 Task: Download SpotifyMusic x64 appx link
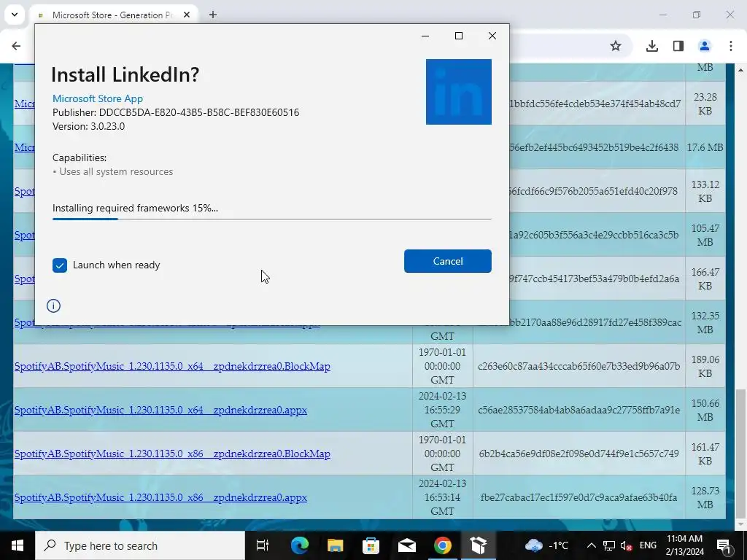(160, 410)
